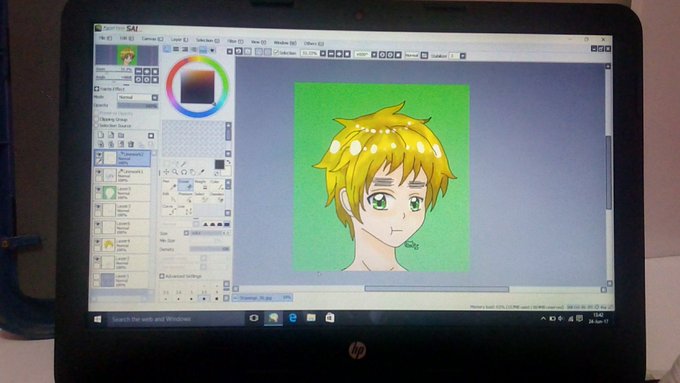This screenshot has height=383, width=680.
Task: Select the Move tool
Action: (x=166, y=172)
